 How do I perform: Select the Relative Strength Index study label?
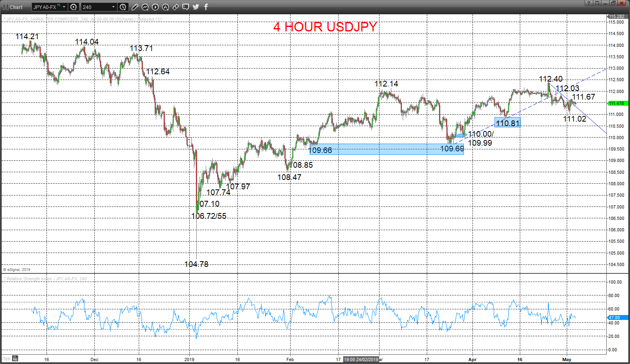pos(45,279)
